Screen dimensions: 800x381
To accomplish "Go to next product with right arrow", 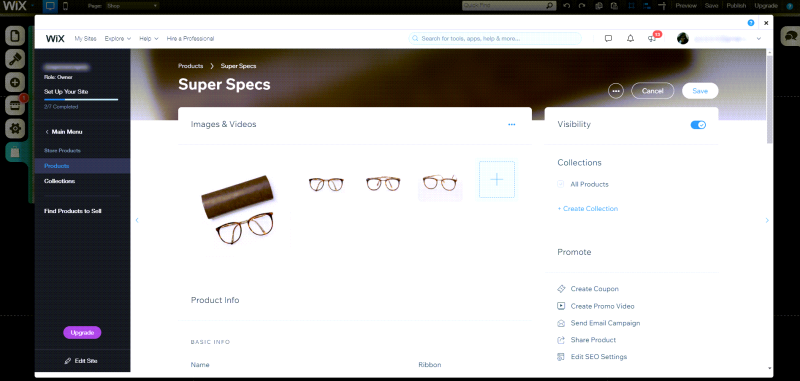I will tap(767, 220).
